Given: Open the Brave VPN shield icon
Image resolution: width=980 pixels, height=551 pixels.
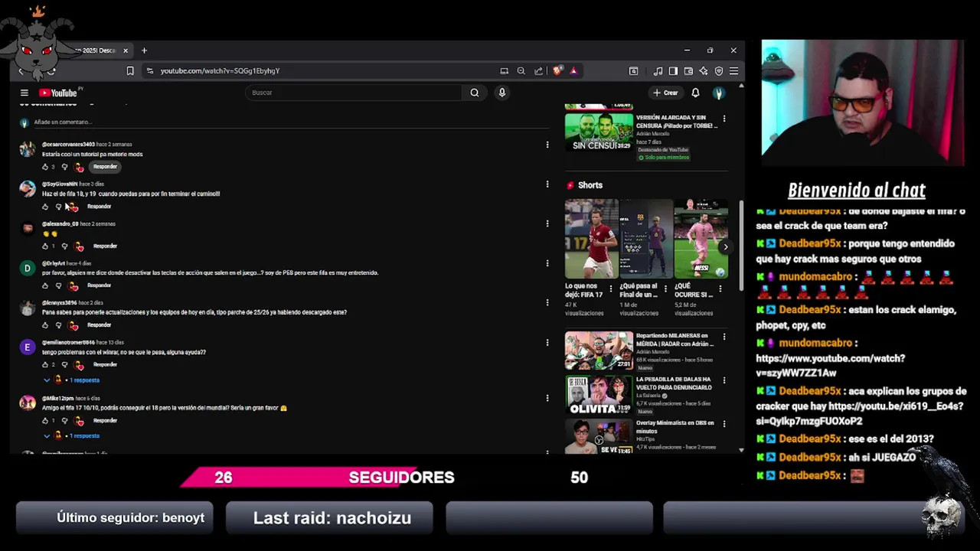Looking at the screenshot, I should [x=719, y=70].
